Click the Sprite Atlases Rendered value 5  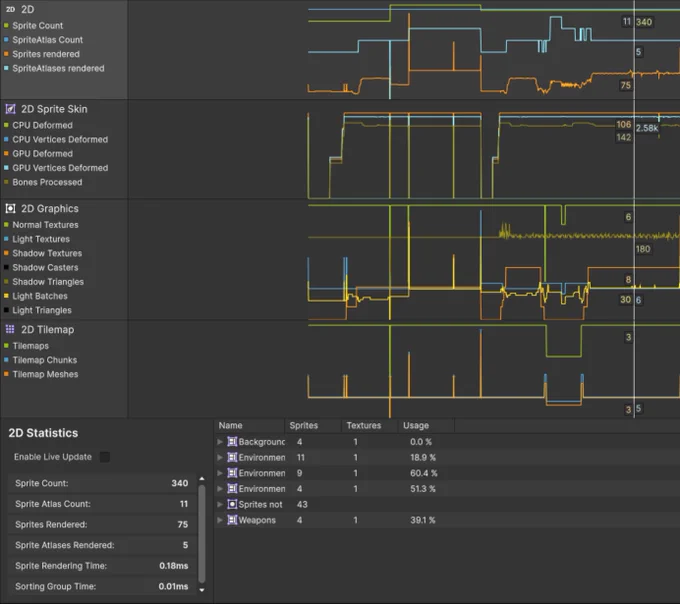pyautogui.click(x=186, y=545)
